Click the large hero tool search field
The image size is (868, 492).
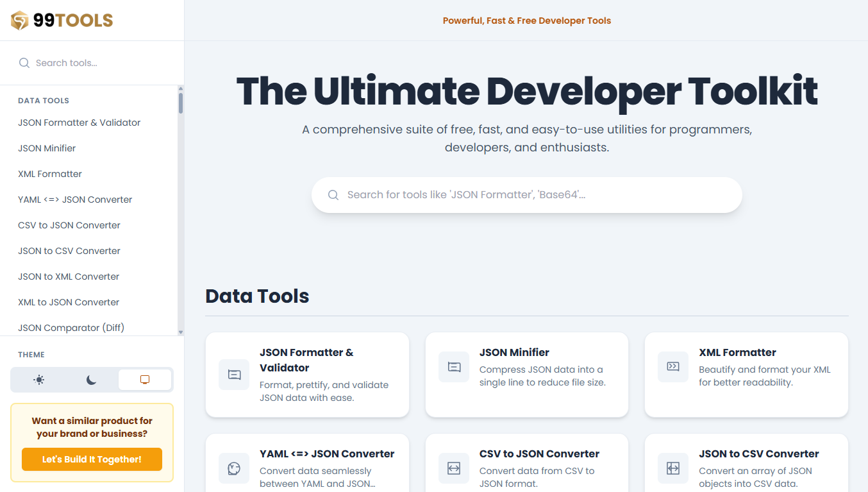526,194
